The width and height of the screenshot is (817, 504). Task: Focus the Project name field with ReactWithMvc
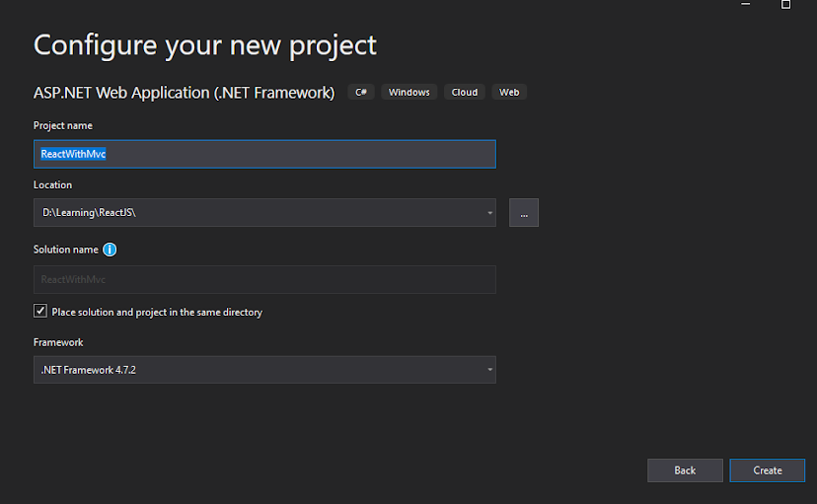[x=264, y=154]
